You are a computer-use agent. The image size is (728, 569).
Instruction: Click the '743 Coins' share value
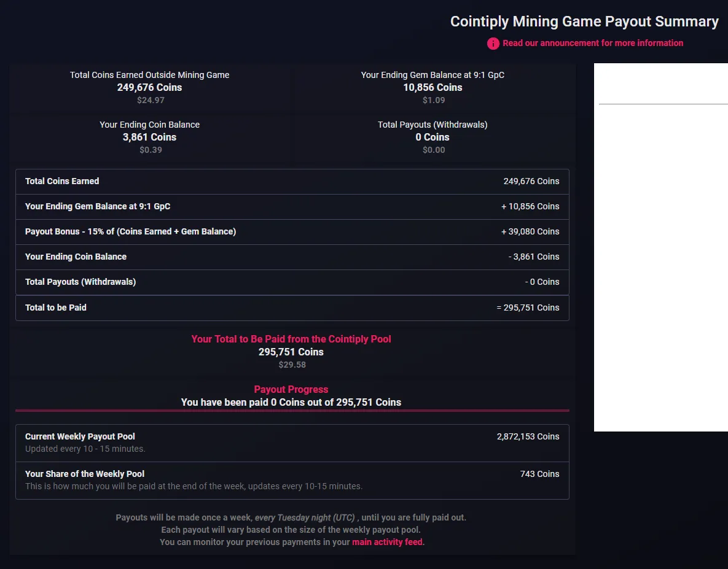click(x=539, y=474)
